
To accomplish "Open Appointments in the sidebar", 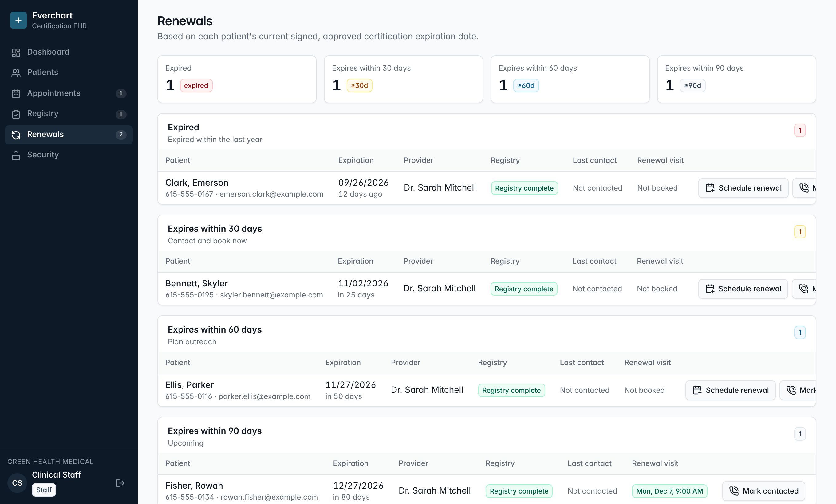I will (69, 93).
